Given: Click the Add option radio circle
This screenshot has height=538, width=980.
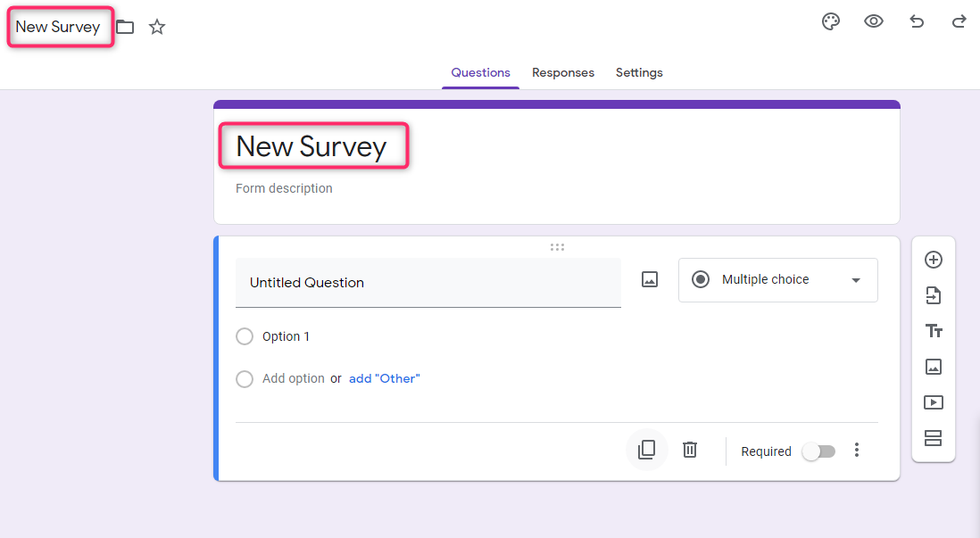Looking at the screenshot, I should pyautogui.click(x=245, y=378).
